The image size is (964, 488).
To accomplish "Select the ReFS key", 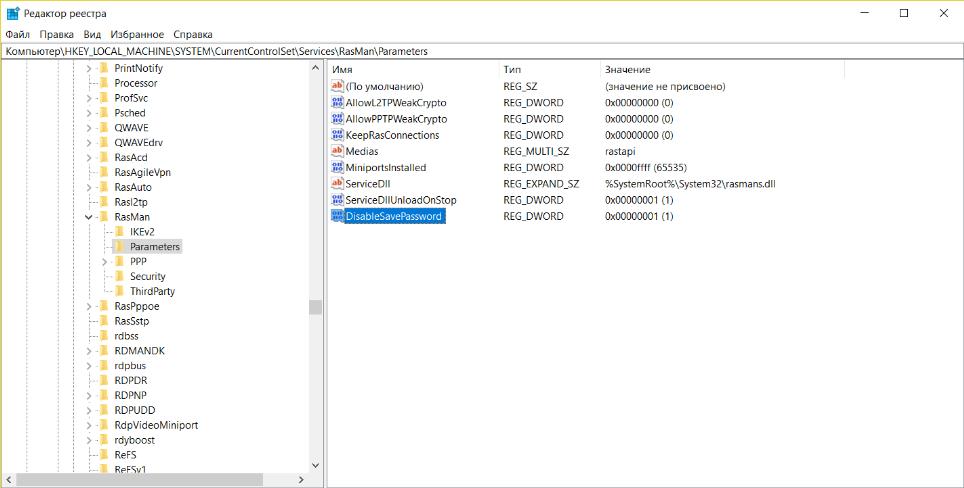I will [125, 455].
